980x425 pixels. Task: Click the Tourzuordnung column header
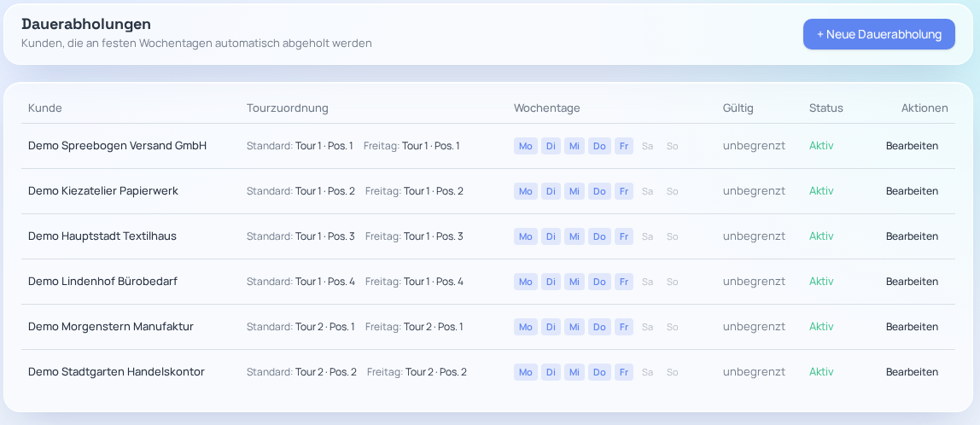[x=288, y=108]
